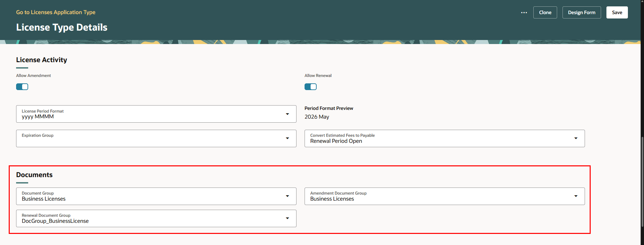Go to Licenses Application Type link
This screenshot has width=644, height=245.
[x=56, y=12]
